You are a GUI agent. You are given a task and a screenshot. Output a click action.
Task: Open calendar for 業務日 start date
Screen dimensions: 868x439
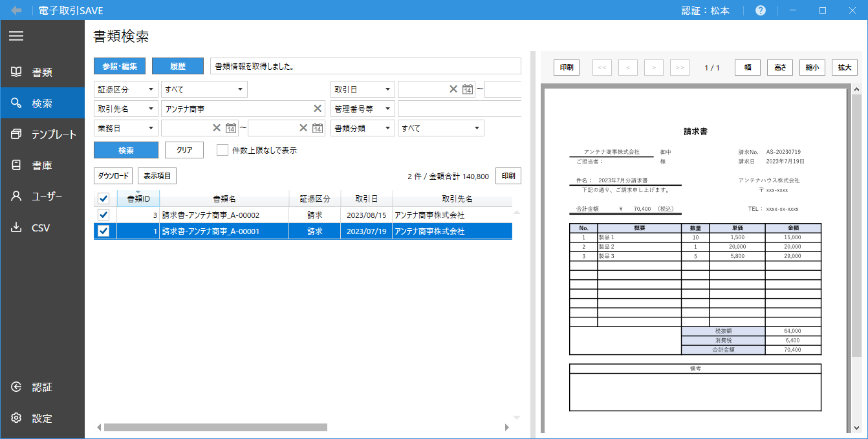point(231,128)
